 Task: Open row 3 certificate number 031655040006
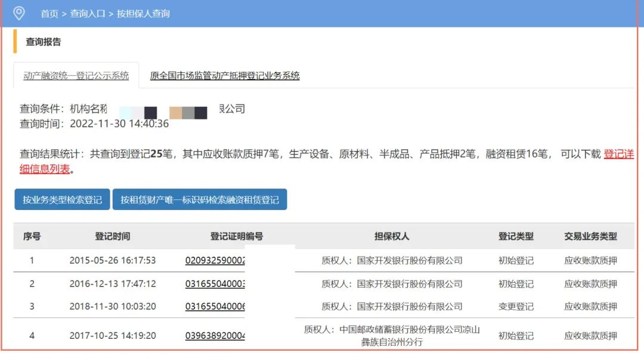click(215, 307)
